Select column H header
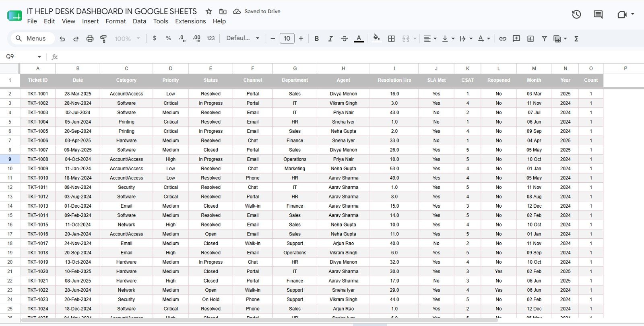This screenshot has width=644, height=326. point(343,68)
